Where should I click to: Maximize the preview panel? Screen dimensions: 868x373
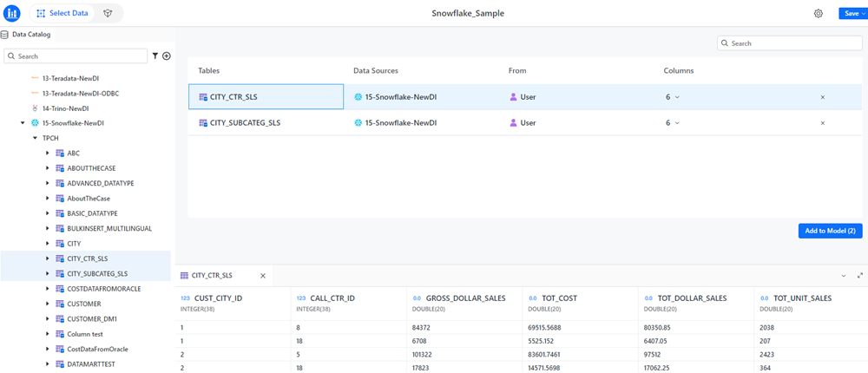coord(859,275)
